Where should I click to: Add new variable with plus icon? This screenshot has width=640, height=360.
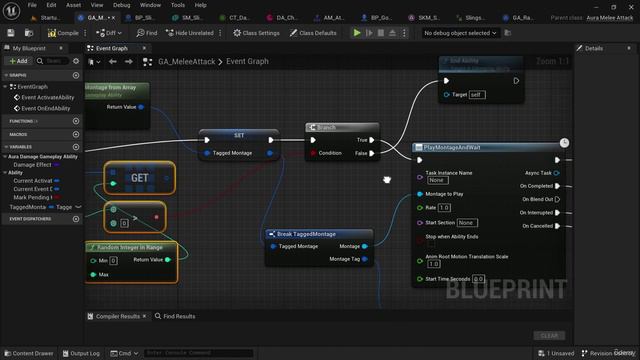[x=76, y=147]
